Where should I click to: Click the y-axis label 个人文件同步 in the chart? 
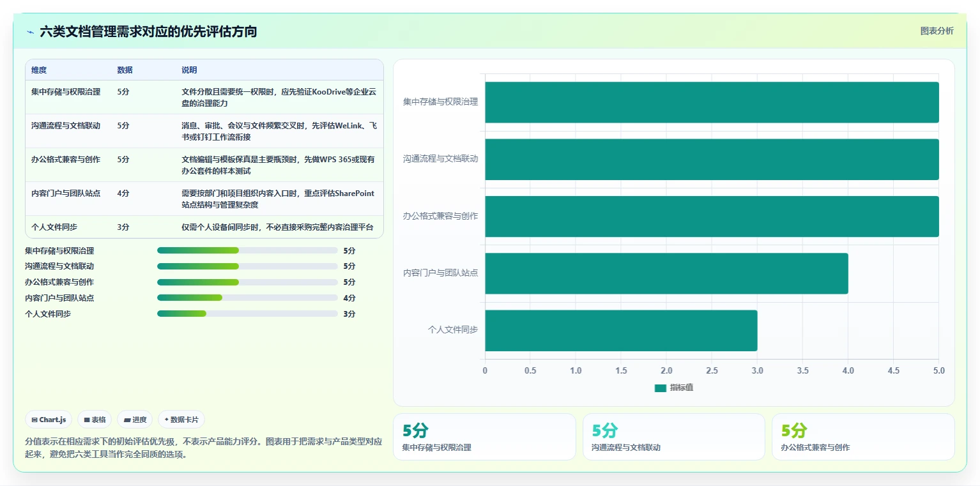point(453,330)
